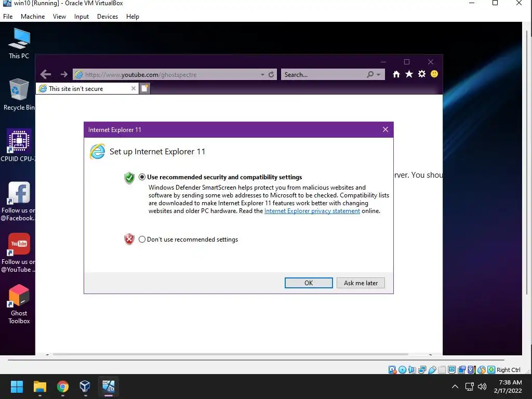Screen dimensions: 532x399
Task: Open the taskbar volume icon
Action: point(482,387)
